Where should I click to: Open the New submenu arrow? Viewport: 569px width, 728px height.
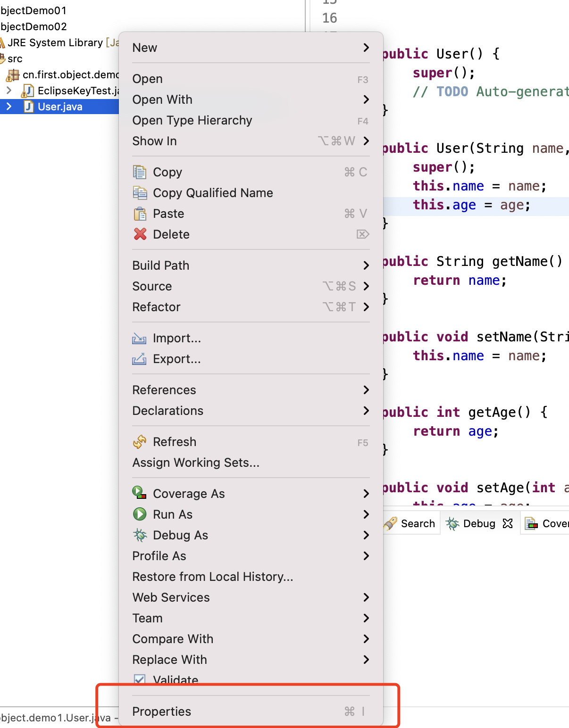click(x=366, y=48)
